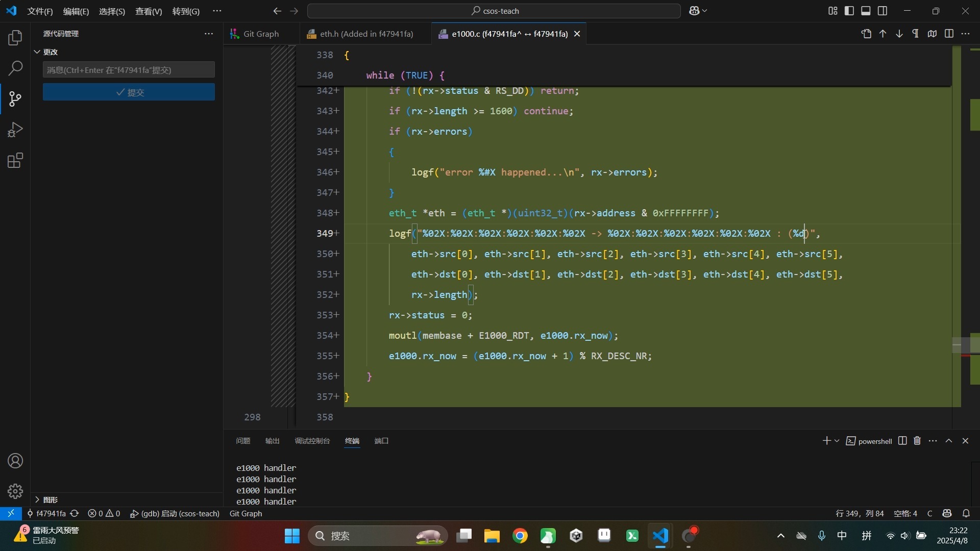Open the overflow menu in menu bar
This screenshot has height=551, width=980.
point(217,11)
